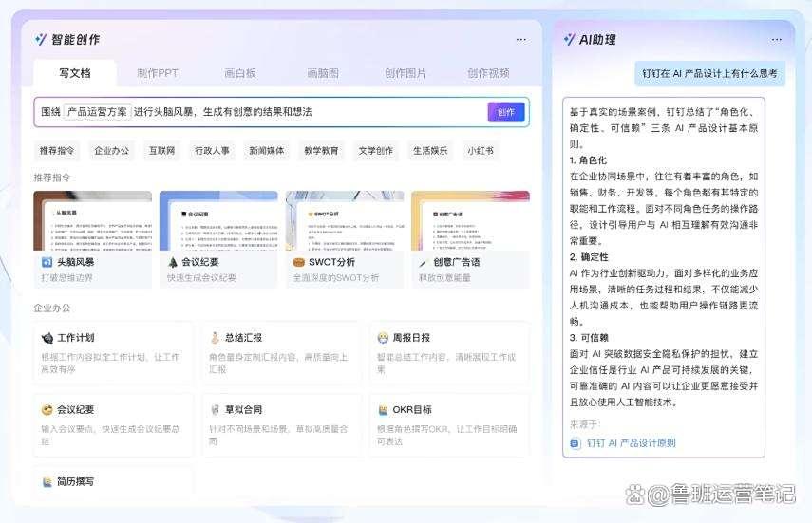The height and width of the screenshot is (523, 812).
Task: Click the 打破思维边界 description text
Action: click(x=66, y=277)
